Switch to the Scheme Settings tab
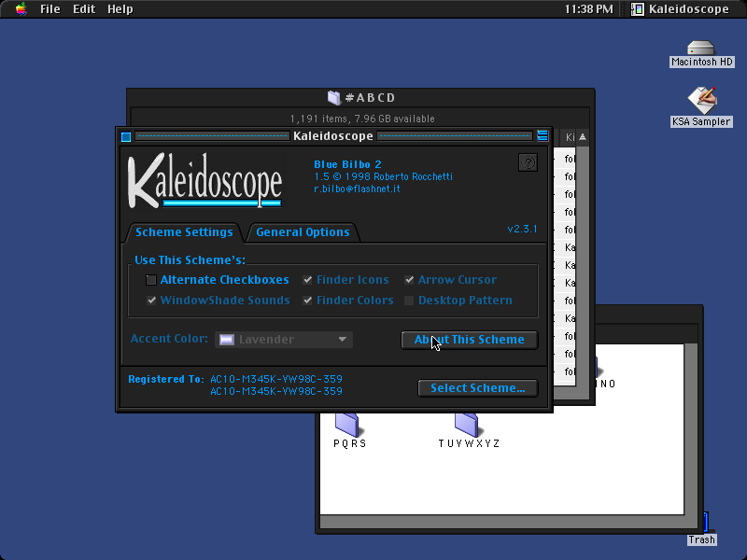747x560 pixels. click(x=184, y=231)
